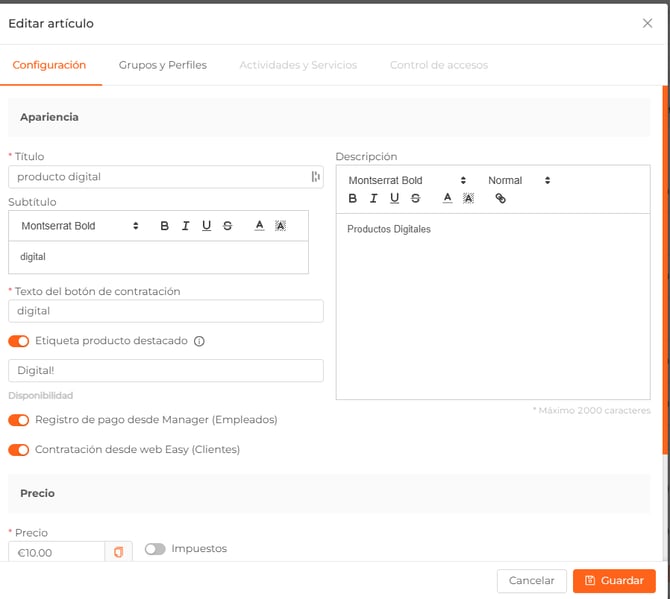Toggle Registro de pago desde Manager switch
670x599 pixels.
tap(18, 420)
